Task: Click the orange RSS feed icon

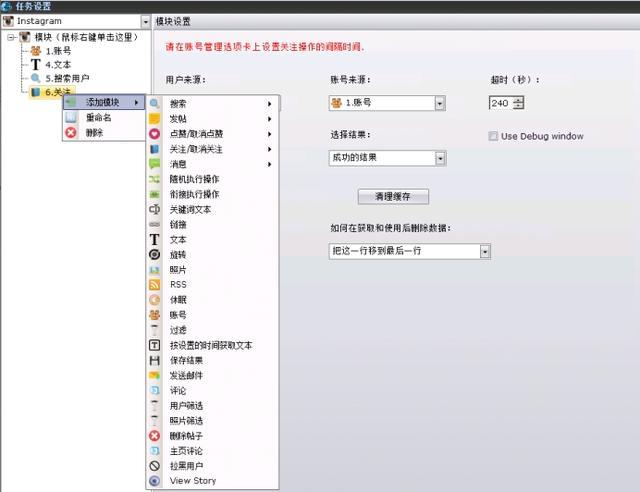Action: (154, 285)
